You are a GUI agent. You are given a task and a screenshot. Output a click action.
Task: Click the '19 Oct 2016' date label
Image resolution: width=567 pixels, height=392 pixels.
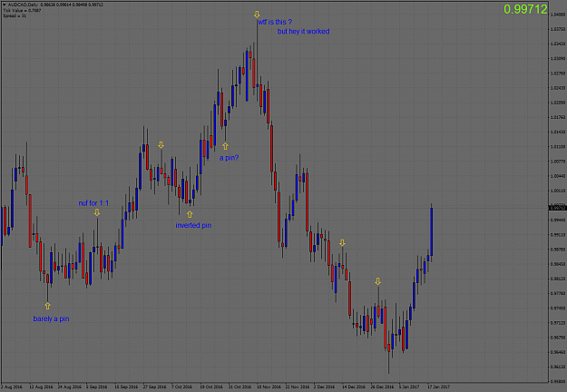(x=211, y=387)
